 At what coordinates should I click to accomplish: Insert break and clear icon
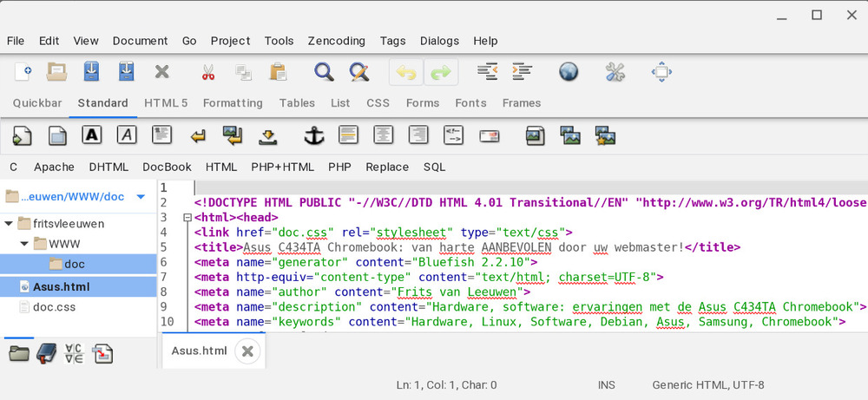click(233, 135)
